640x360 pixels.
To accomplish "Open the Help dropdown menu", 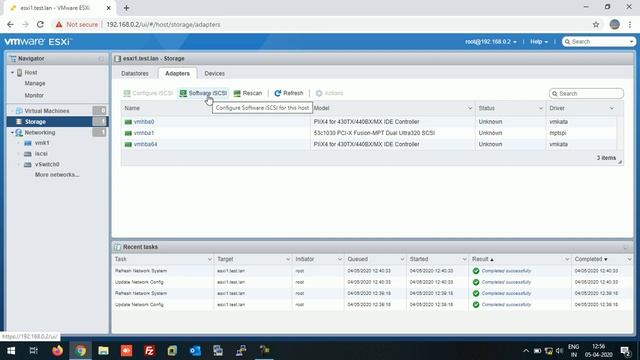I will click(x=539, y=42).
